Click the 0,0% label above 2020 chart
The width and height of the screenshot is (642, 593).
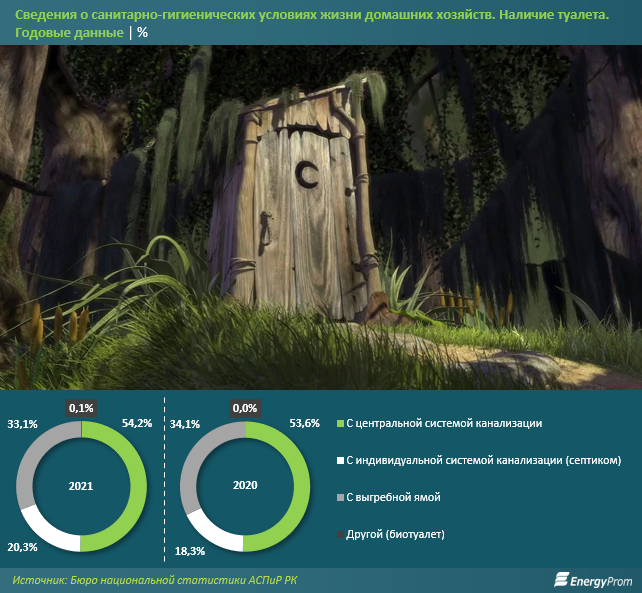tap(243, 407)
